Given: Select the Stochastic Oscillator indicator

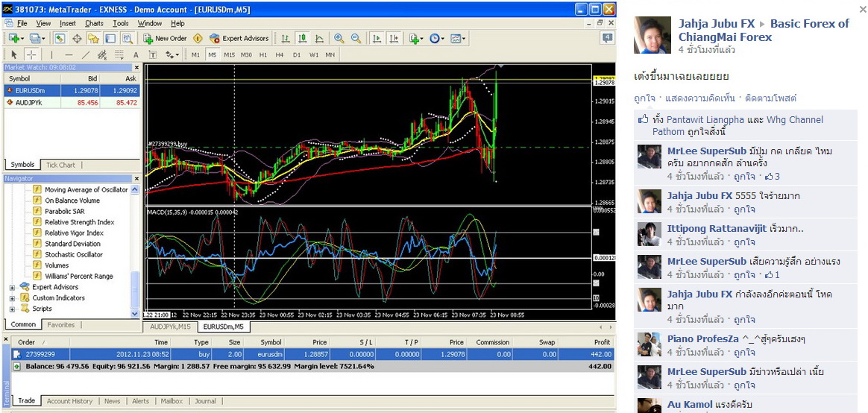Looking at the screenshot, I should tap(73, 255).
